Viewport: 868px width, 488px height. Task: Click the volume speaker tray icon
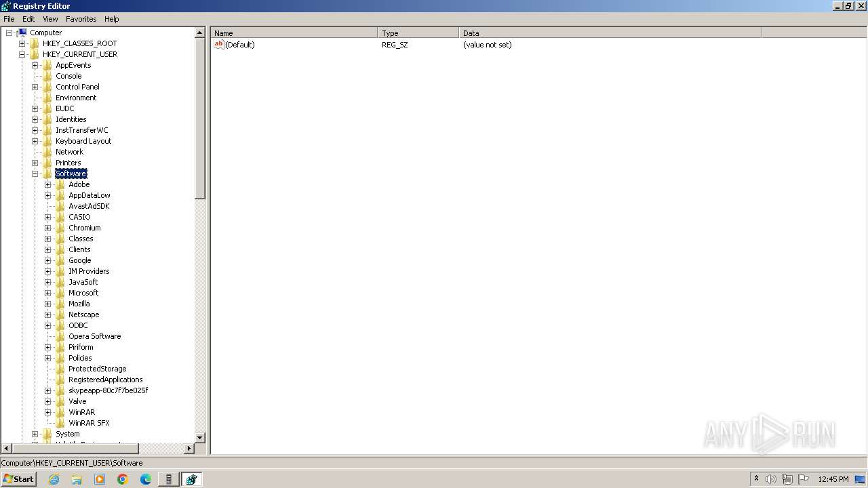(771, 479)
